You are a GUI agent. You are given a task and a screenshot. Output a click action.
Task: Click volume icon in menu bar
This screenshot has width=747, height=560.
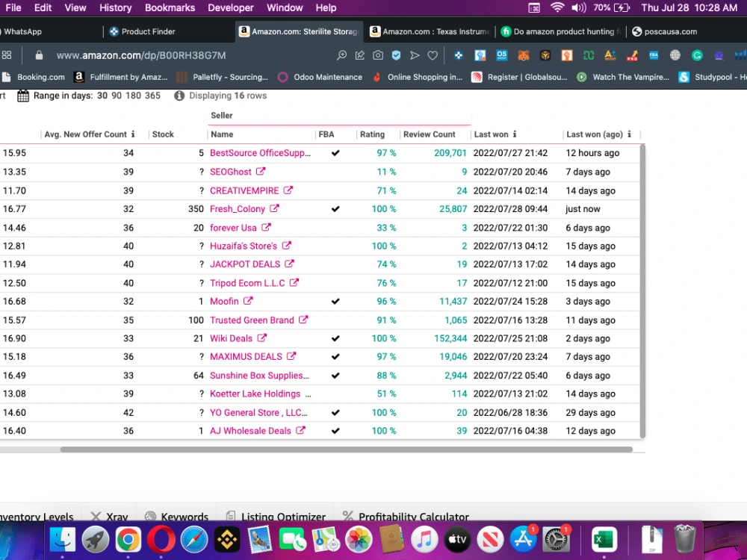coord(579,7)
